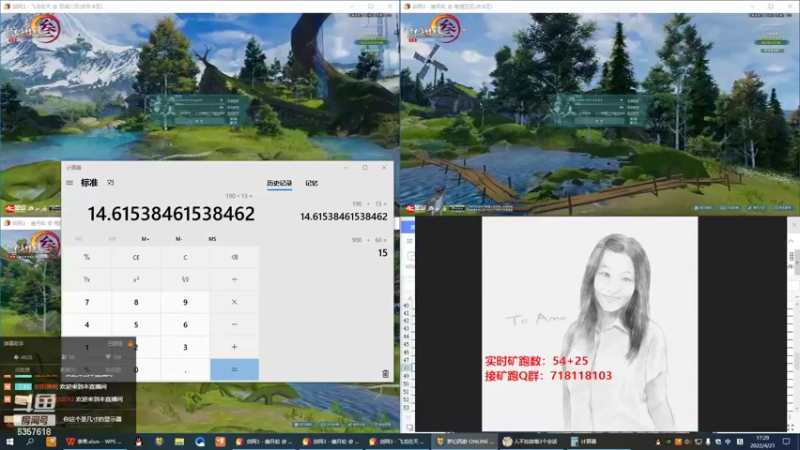
Task: Click the blue equals key
Action: pyautogui.click(x=234, y=369)
